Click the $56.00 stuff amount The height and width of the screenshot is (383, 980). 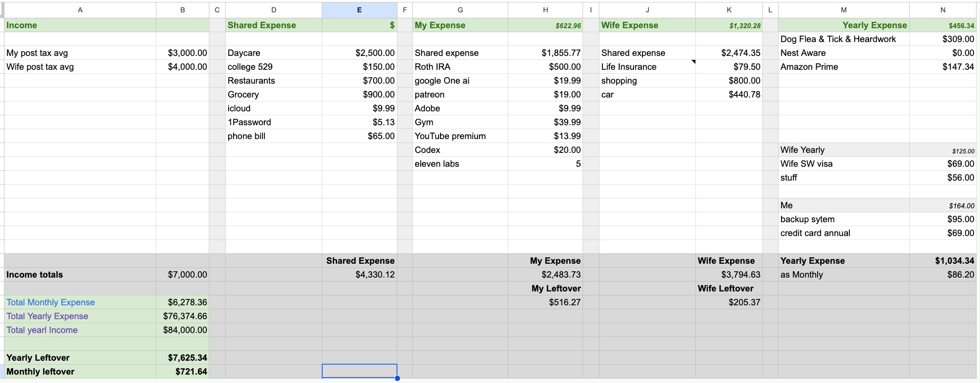click(x=943, y=178)
